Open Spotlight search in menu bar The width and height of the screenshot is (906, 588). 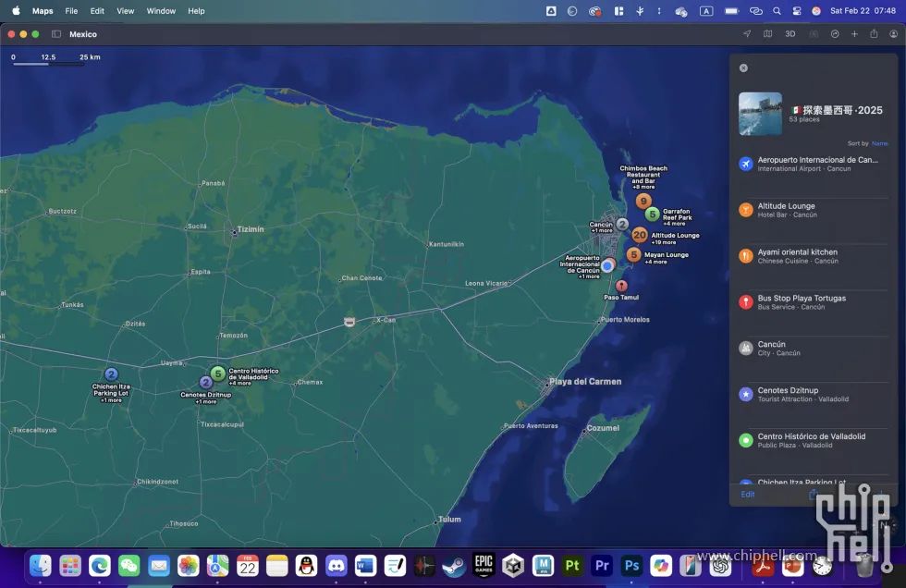coord(777,11)
